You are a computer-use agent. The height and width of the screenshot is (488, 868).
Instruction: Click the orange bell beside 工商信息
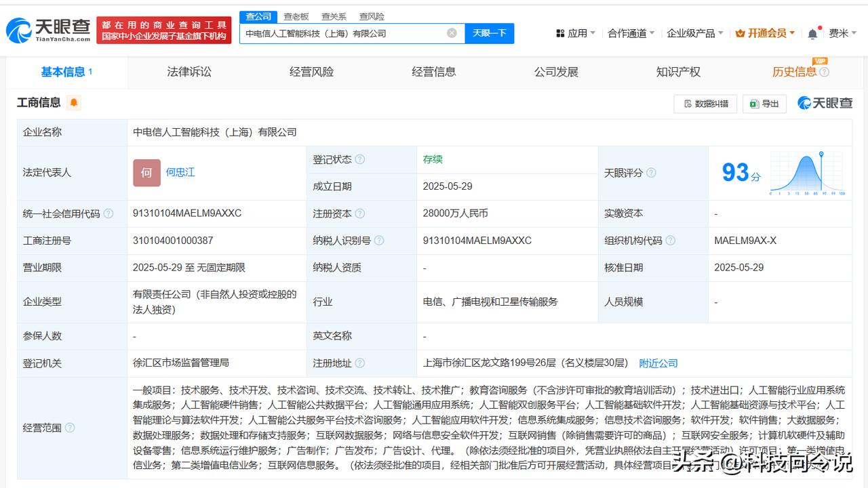pyautogui.click(x=74, y=103)
